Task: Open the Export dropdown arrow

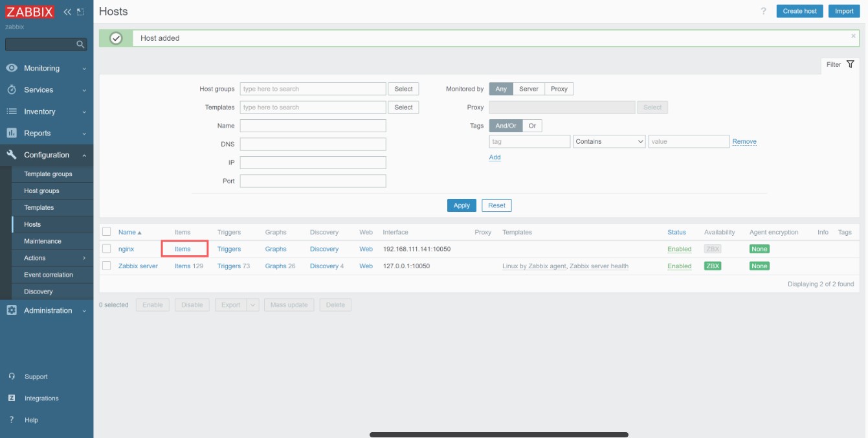Action: point(252,305)
